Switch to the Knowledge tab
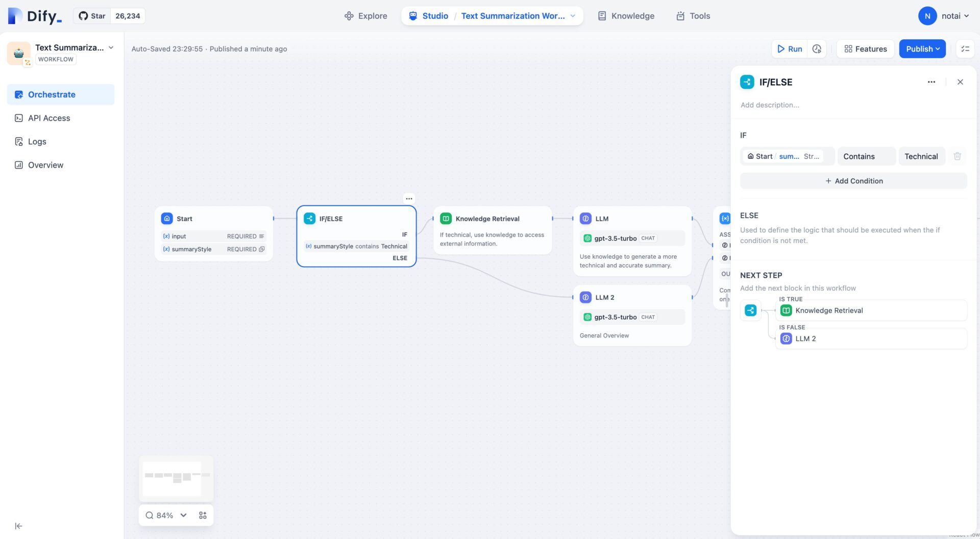This screenshot has height=539, width=980. (626, 16)
